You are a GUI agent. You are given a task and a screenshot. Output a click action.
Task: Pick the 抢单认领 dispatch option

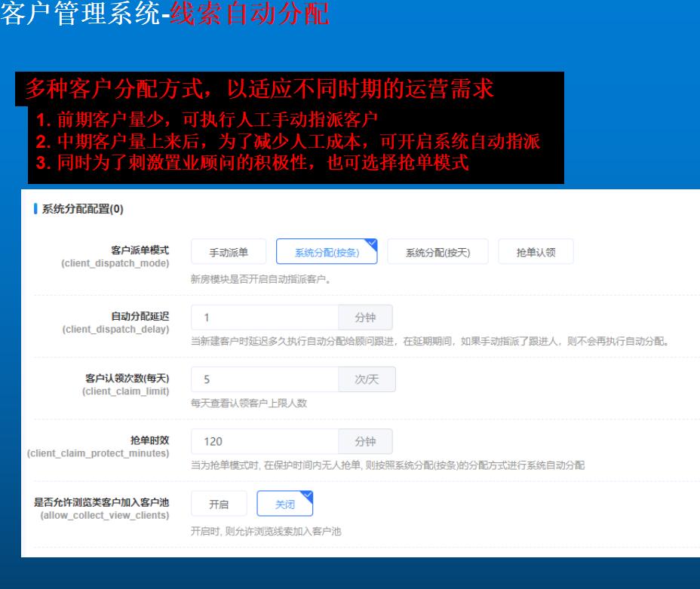click(x=536, y=253)
